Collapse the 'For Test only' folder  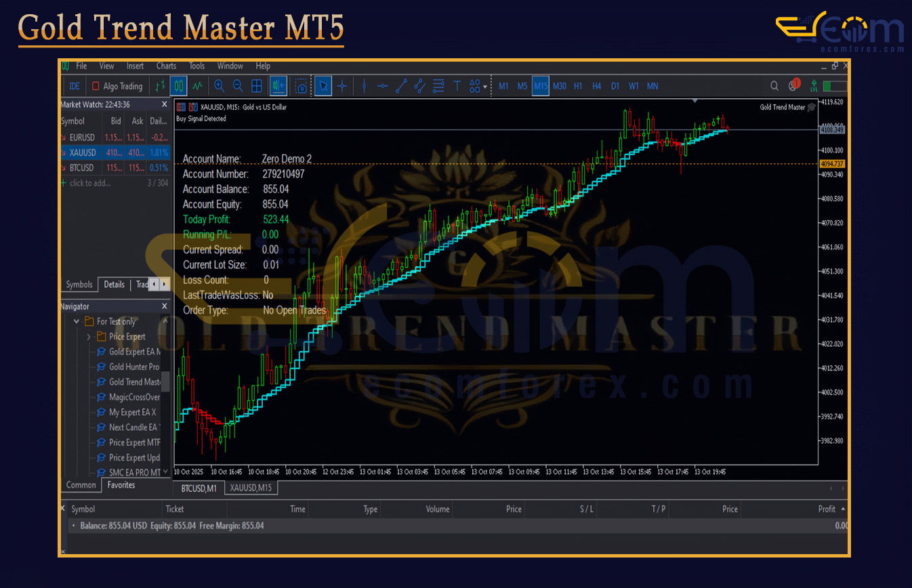point(77,322)
